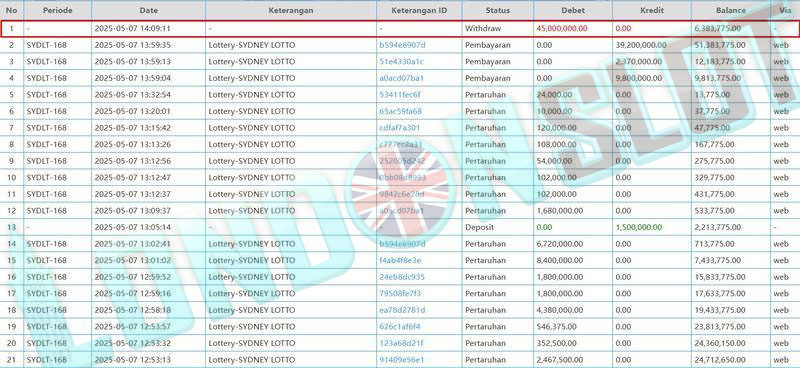Click the 79508fe7f3 link
Viewport: 800px width, 368px height.
click(399, 293)
